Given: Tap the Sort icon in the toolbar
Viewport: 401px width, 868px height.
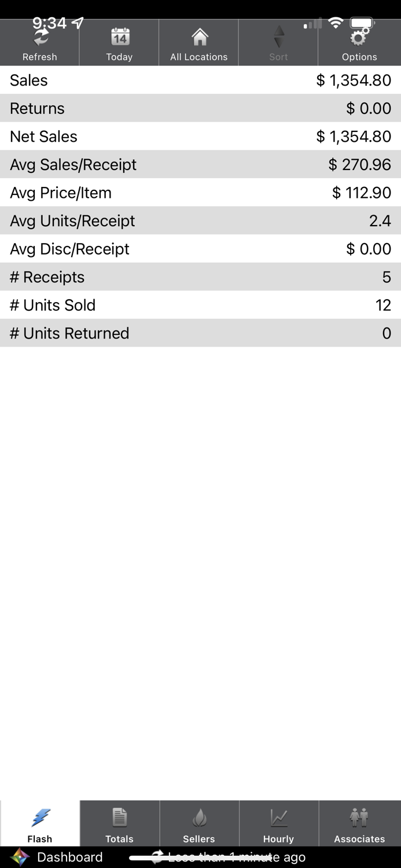Looking at the screenshot, I should [x=278, y=42].
